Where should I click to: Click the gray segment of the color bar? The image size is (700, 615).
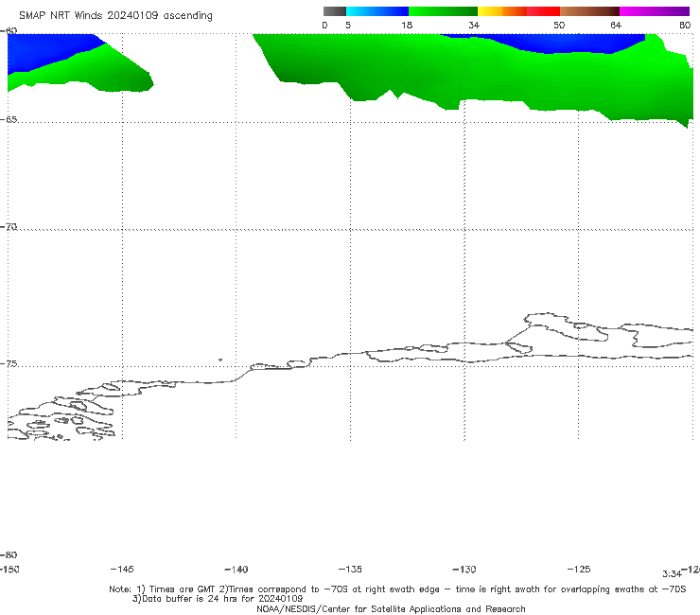(x=335, y=11)
